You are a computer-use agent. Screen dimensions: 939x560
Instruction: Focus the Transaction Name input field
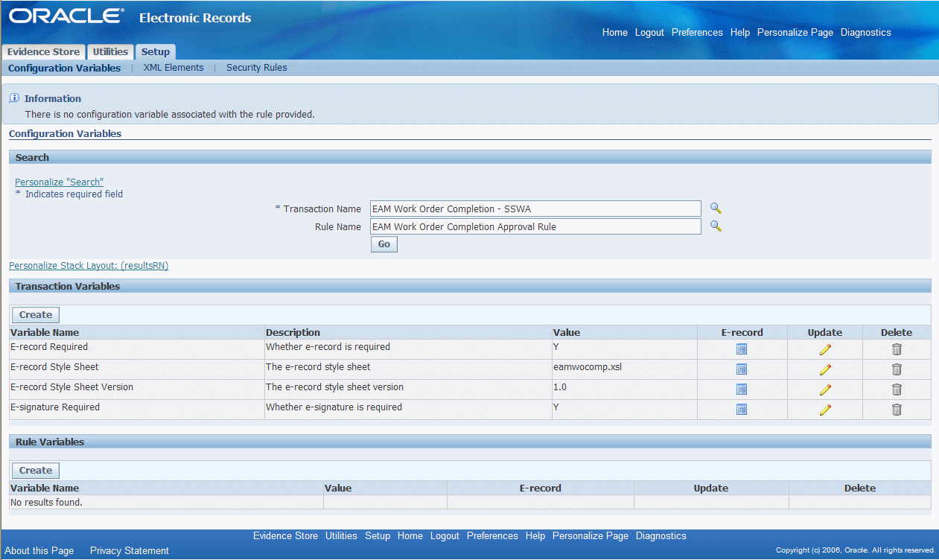pyautogui.click(x=535, y=209)
